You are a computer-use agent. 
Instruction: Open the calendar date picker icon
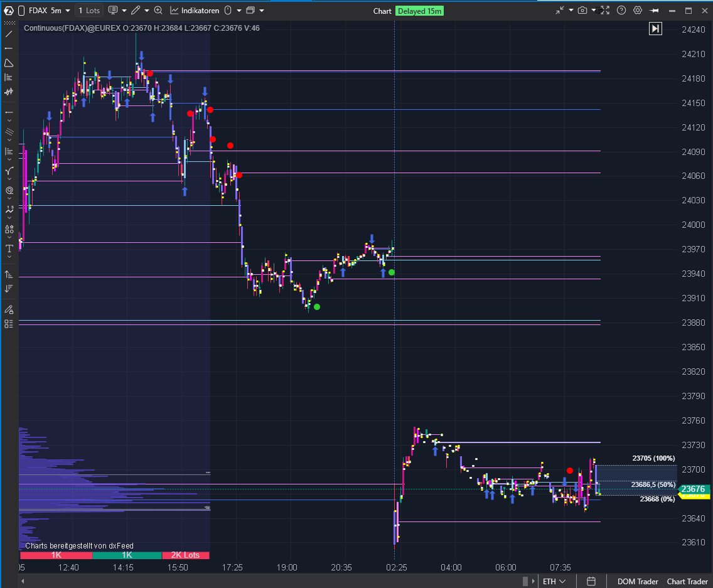(591, 582)
